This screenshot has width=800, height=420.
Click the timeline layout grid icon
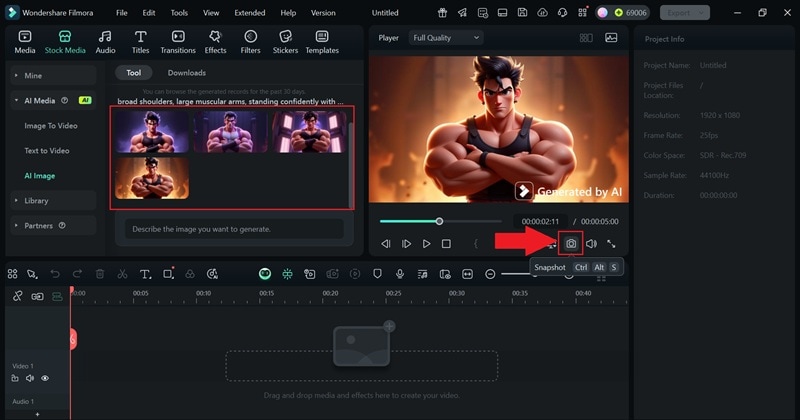[x=13, y=274]
